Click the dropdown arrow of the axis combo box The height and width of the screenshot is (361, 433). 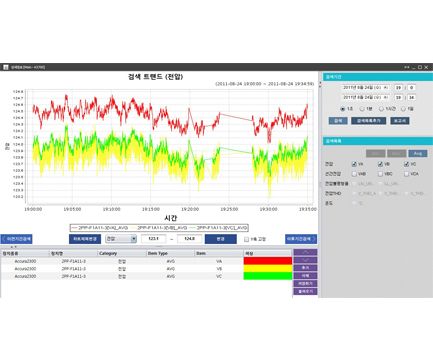click(134, 239)
